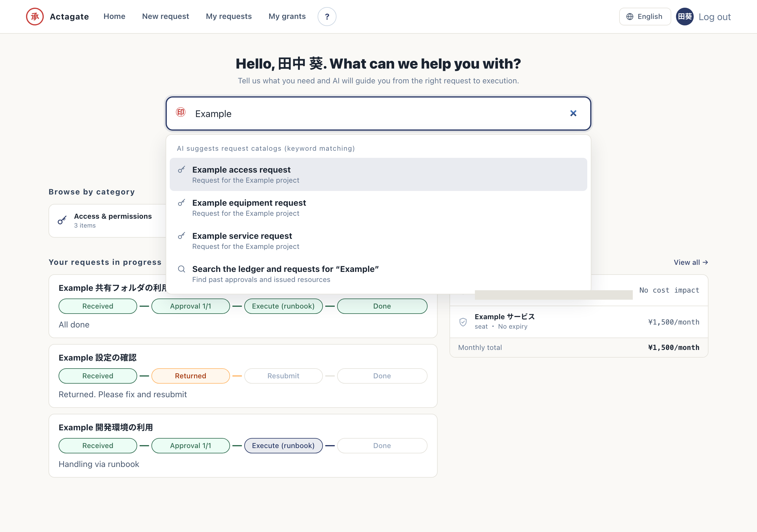Select the Example access request suggestion
This screenshot has width=757, height=532.
[x=378, y=174]
